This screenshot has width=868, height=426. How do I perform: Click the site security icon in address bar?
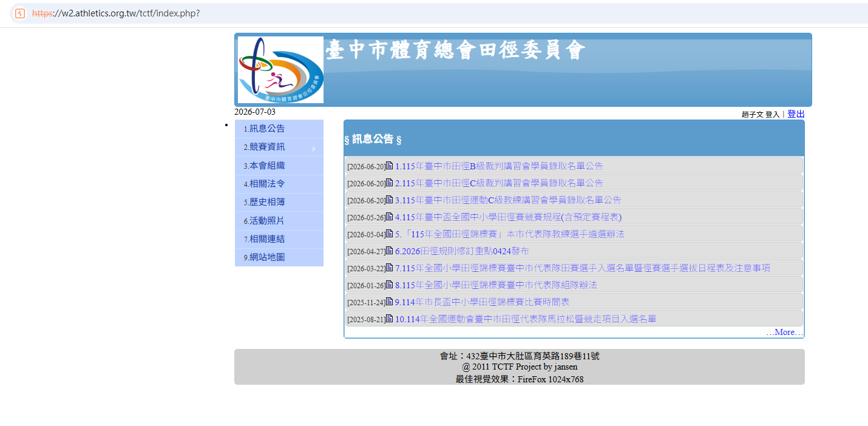pos(20,13)
